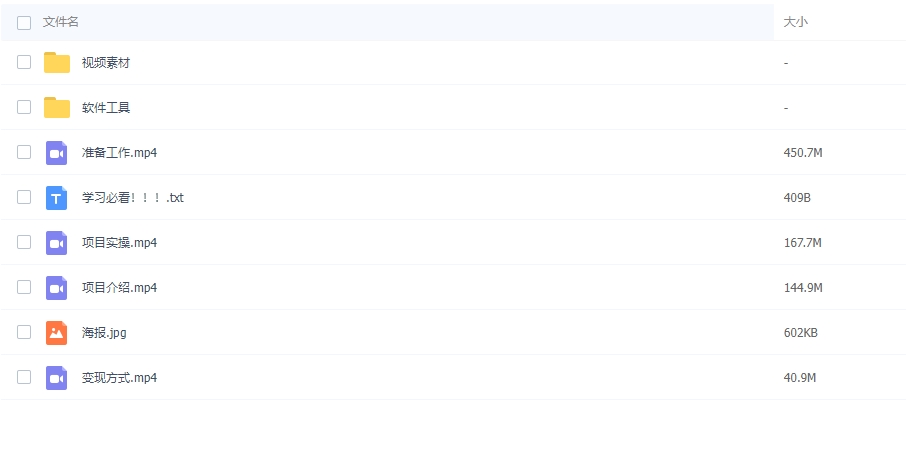Check the box beside 视频素材 folder
The height and width of the screenshot is (458, 906).
[24, 62]
